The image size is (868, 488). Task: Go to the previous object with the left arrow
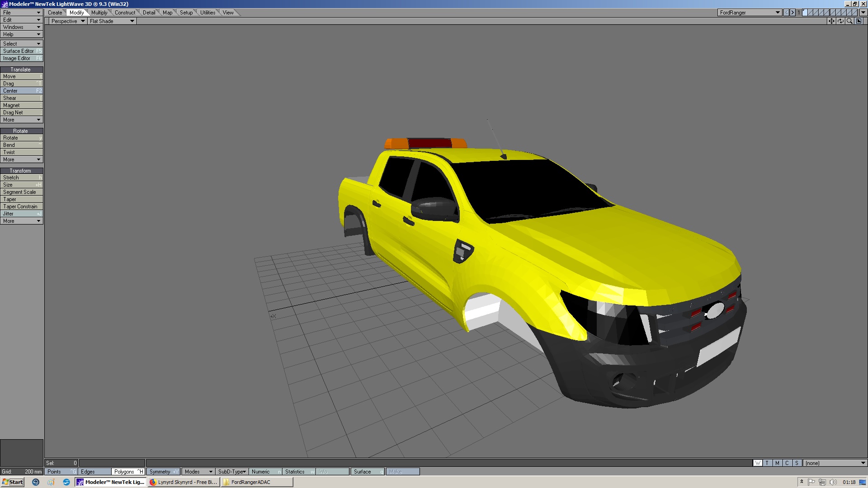787,13
